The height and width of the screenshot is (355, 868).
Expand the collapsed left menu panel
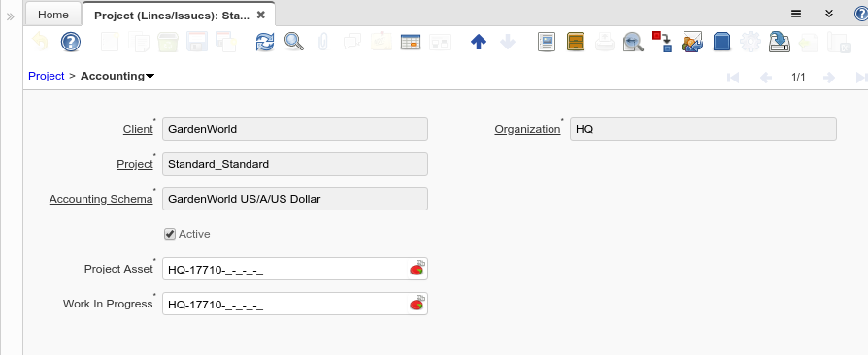[x=10, y=16]
